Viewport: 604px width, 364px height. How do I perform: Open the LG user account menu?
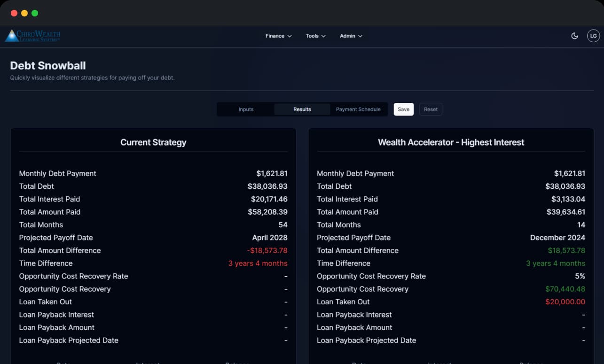pyautogui.click(x=593, y=35)
